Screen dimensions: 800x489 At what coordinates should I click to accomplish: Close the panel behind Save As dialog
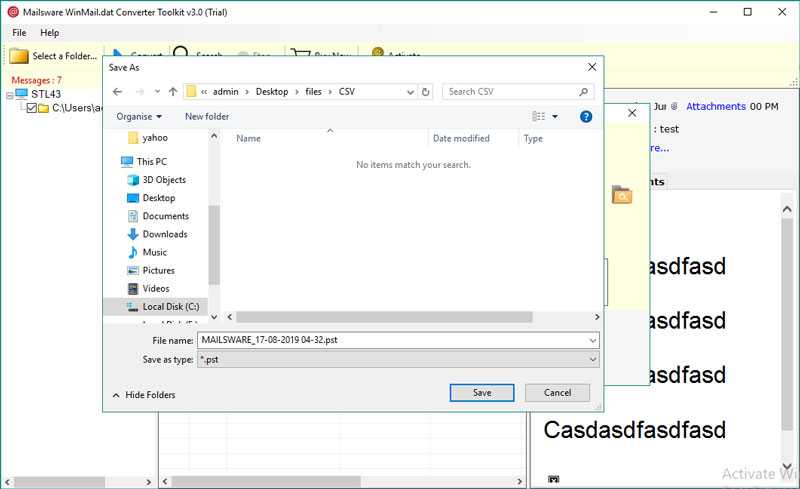[x=632, y=113]
